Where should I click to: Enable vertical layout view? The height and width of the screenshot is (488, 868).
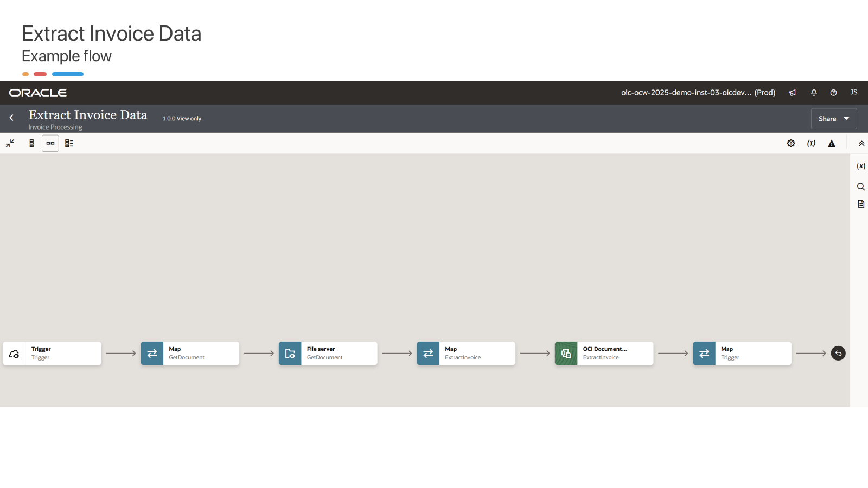(31, 143)
